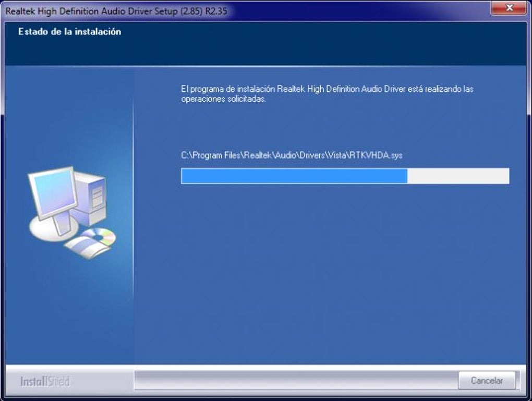
Task: Click the computer and CD setup illustration
Action: 71,213
